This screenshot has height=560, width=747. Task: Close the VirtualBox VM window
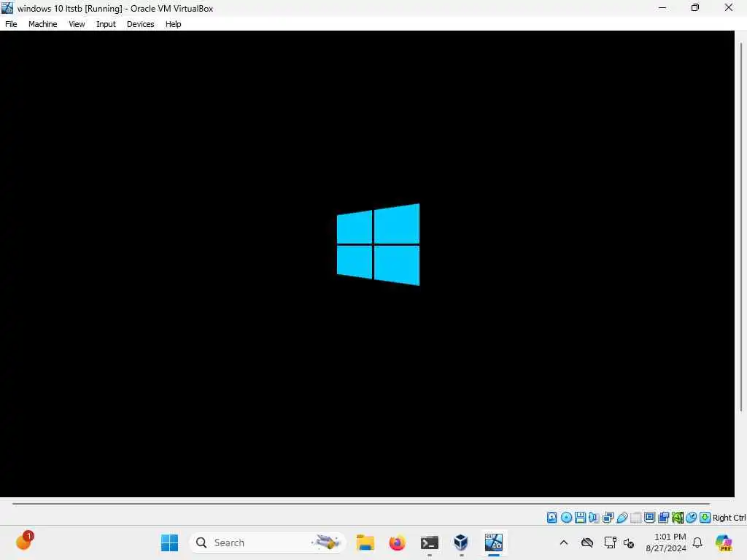click(x=729, y=7)
